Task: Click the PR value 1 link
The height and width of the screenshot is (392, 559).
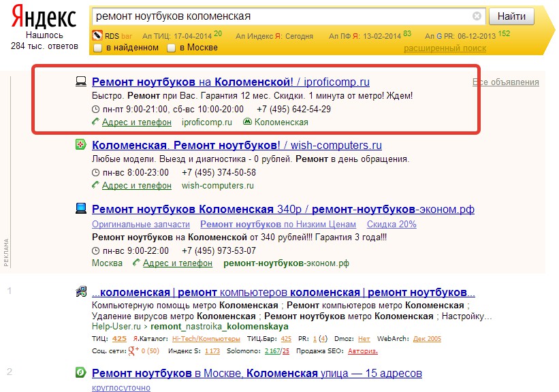Action: click(x=315, y=338)
